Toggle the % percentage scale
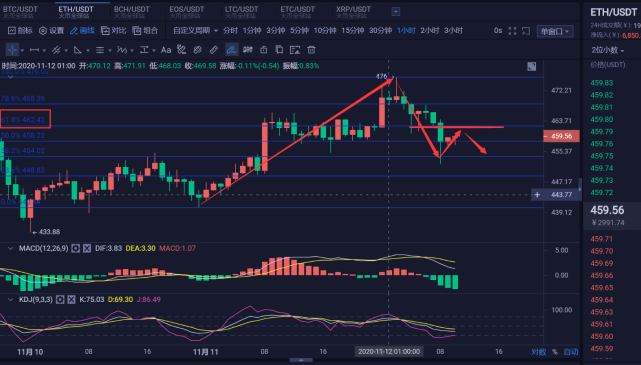Viewport: 641px width, 365px height. [x=555, y=352]
